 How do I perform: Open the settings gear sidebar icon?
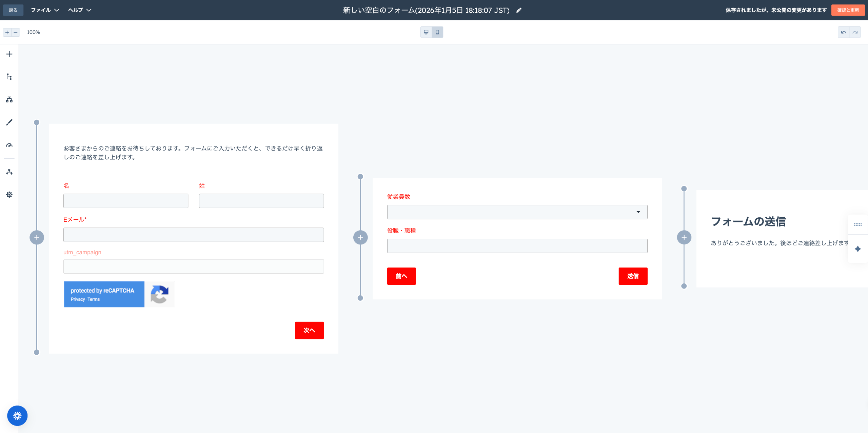[9, 195]
